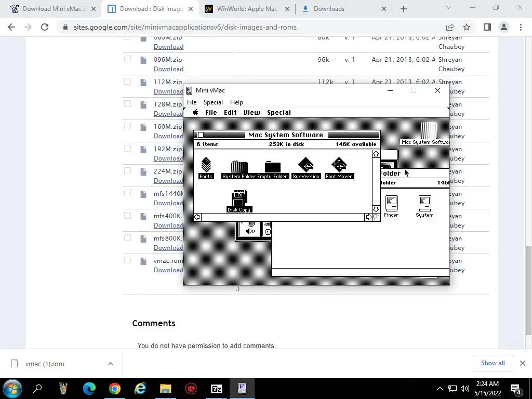
Task: Click scroll down arrow in Mac System Software window
Action: (x=376, y=209)
